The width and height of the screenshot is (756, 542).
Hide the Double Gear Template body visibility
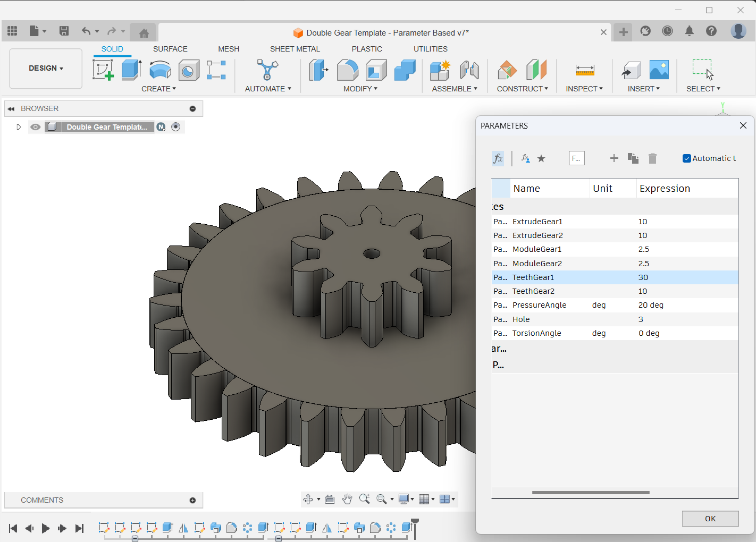tap(35, 126)
